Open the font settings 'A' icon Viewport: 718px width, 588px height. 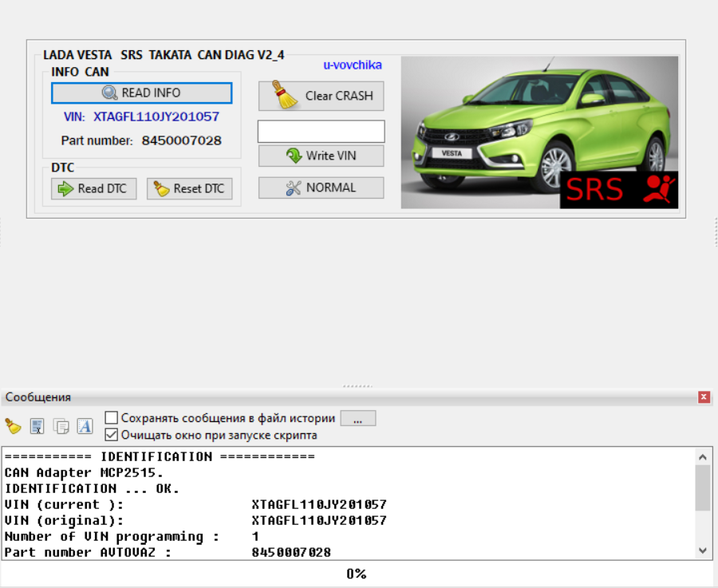[x=85, y=426]
